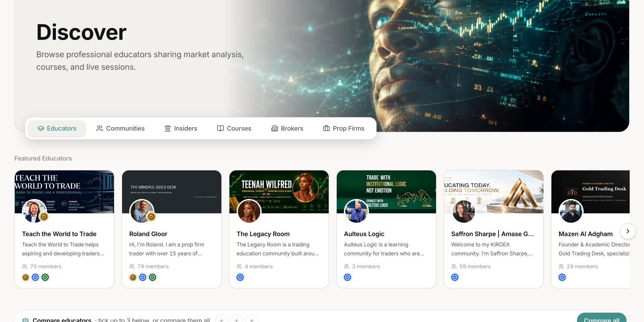Click Mazen Al Adgham's avatar picture

571,211
